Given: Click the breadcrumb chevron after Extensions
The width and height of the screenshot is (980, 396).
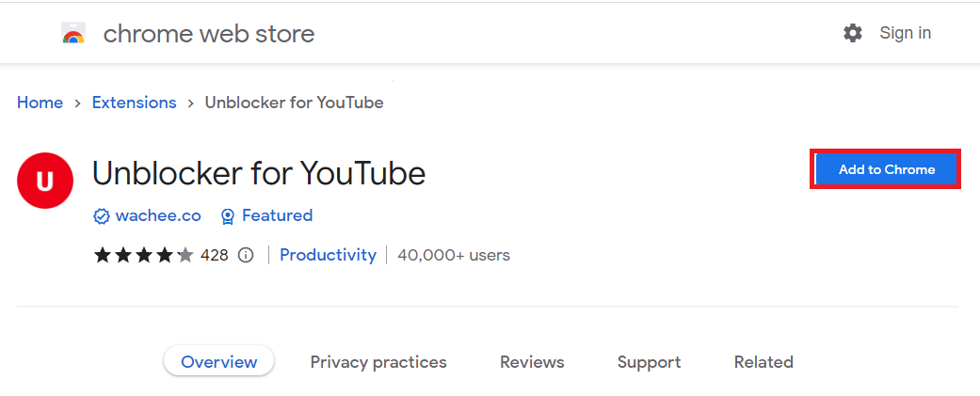Looking at the screenshot, I should pos(190,103).
